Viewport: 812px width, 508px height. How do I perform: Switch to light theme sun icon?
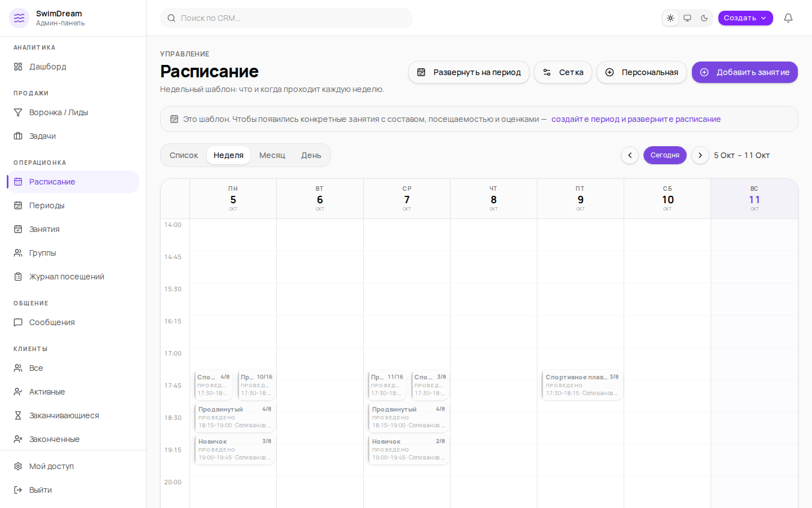pyautogui.click(x=670, y=18)
